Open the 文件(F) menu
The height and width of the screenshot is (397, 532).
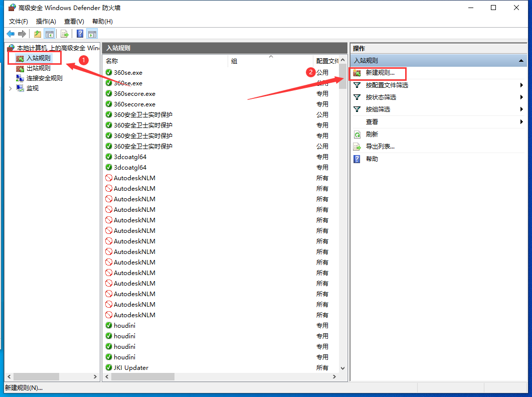[x=19, y=22]
